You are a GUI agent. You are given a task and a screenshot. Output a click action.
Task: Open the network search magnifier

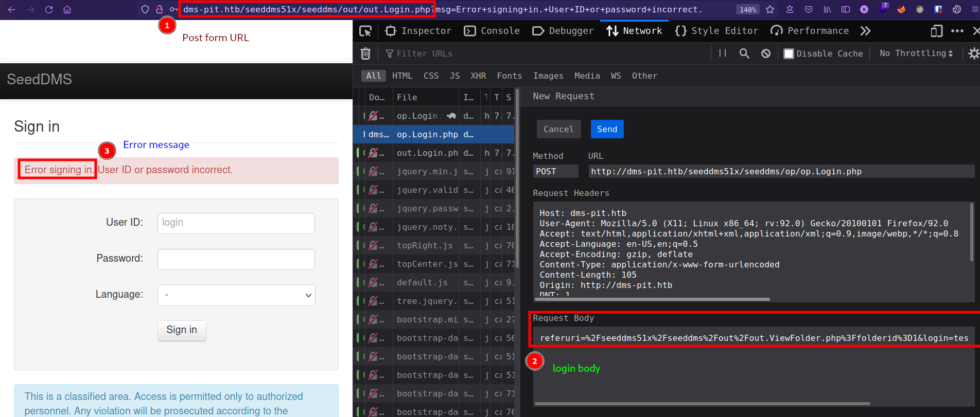tap(744, 53)
